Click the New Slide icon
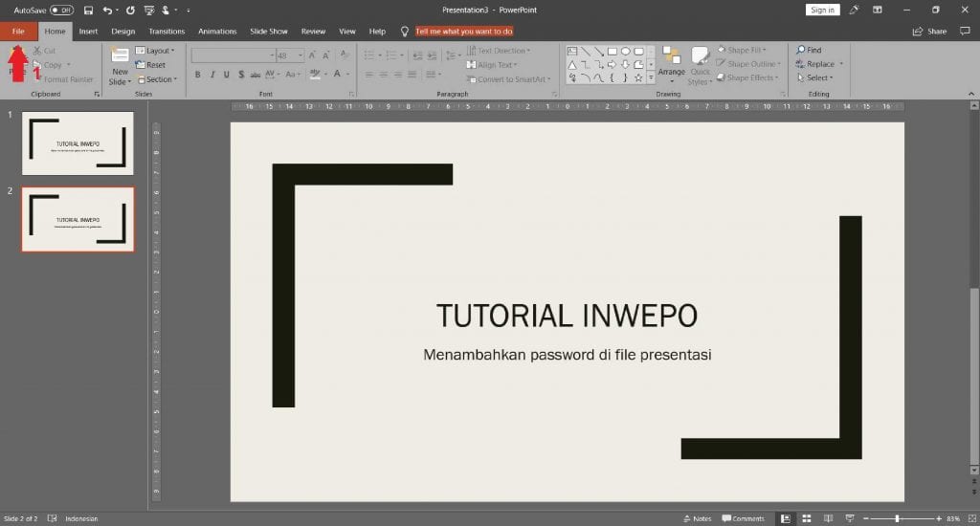This screenshot has width=980, height=526. coord(120,55)
